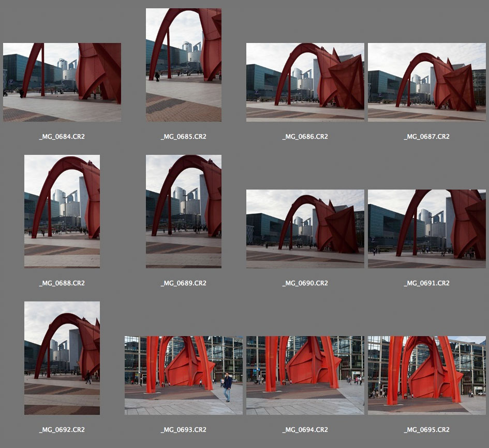This screenshot has width=489, height=448.
Task: Select the _MG_0693.CR2 filename caption
Action: (184, 430)
